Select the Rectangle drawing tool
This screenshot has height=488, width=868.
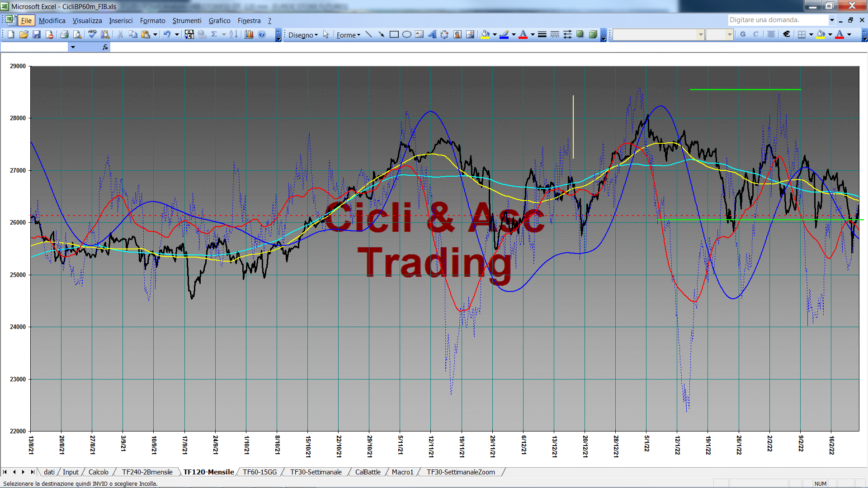394,34
